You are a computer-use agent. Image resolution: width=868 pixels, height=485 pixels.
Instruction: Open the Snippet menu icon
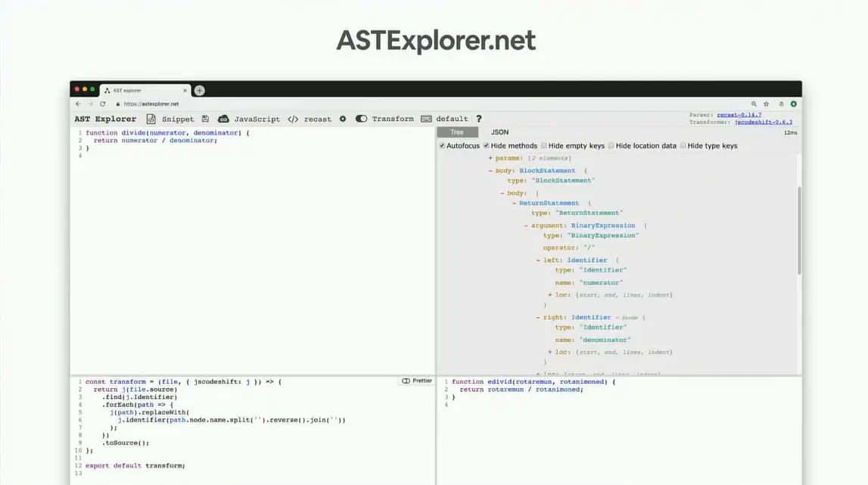click(151, 119)
